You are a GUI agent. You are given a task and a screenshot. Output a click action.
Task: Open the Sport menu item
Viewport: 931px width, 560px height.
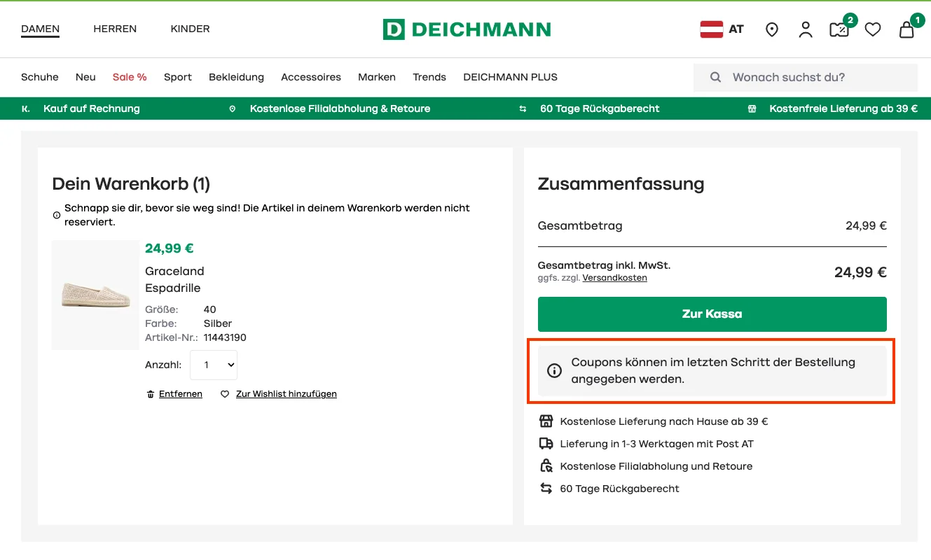[178, 77]
